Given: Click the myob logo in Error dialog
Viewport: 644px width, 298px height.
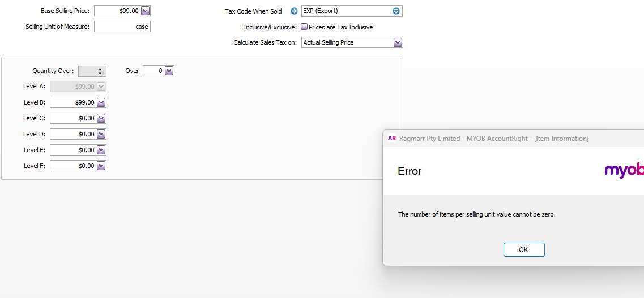Looking at the screenshot, I should point(624,170).
